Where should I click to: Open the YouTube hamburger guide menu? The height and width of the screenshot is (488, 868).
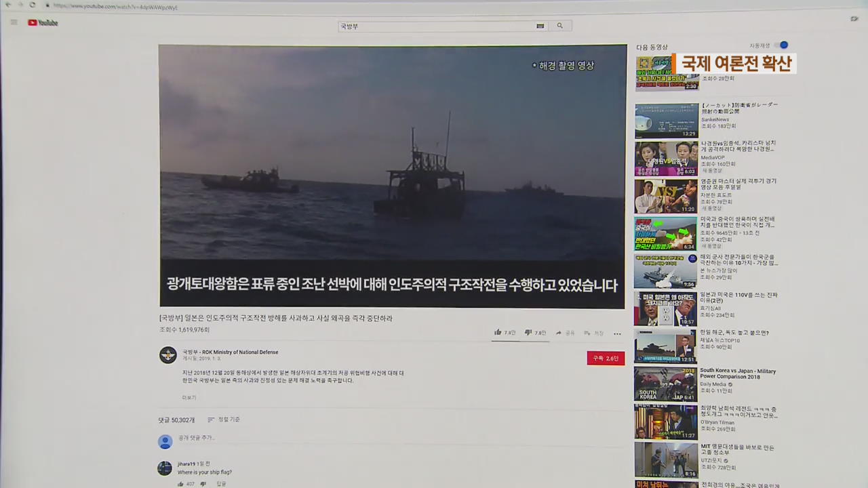[x=14, y=22]
